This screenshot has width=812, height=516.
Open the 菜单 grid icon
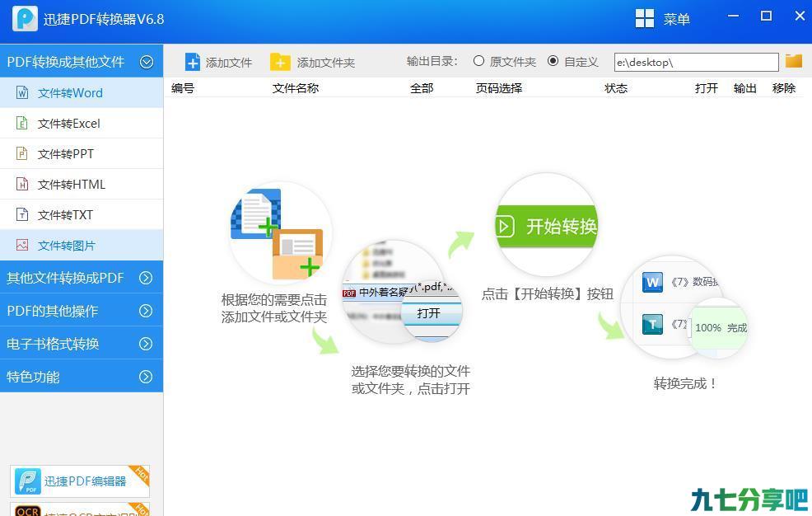coord(644,19)
